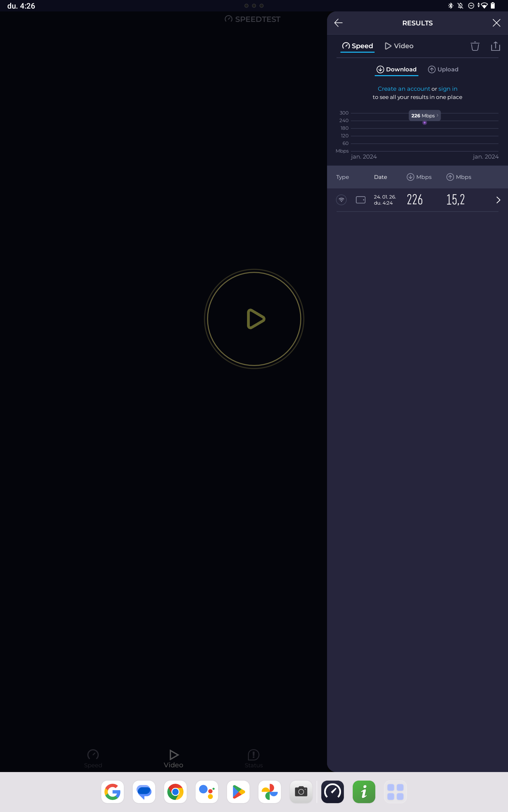Open the green info app in dock

364,792
